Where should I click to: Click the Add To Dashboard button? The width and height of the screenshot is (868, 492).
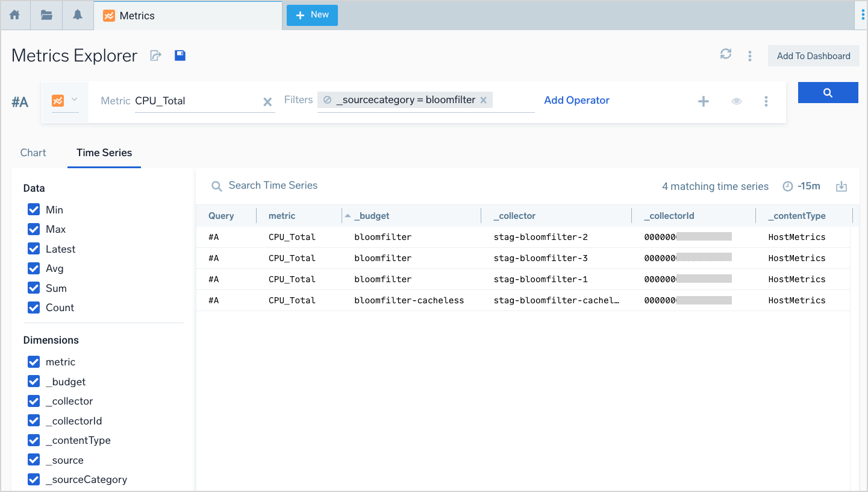tap(813, 56)
